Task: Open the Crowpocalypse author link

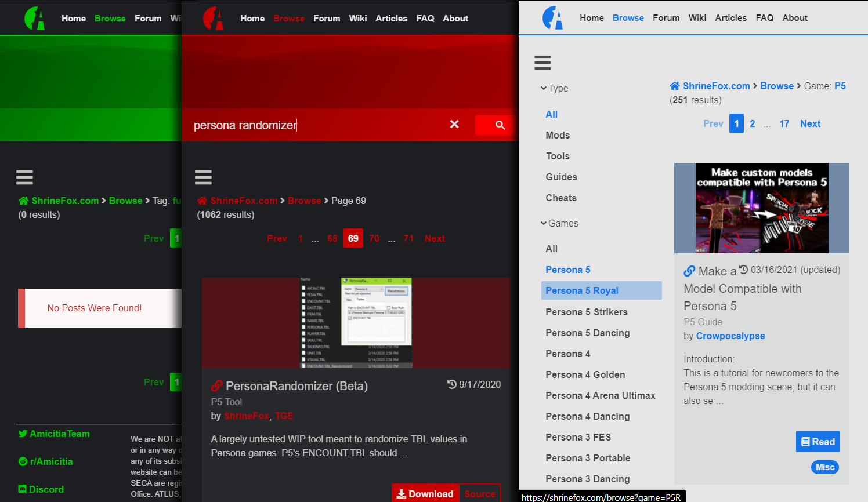Action: 730,336
